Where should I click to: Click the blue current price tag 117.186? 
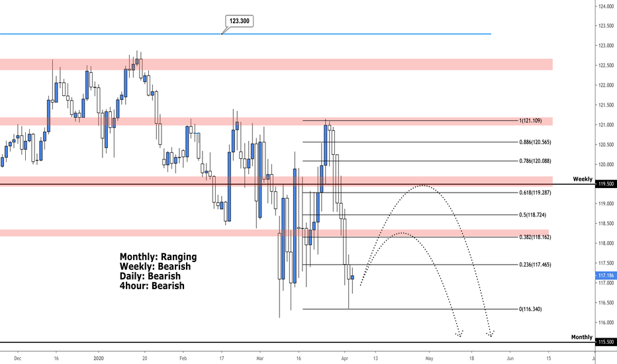pos(606,276)
